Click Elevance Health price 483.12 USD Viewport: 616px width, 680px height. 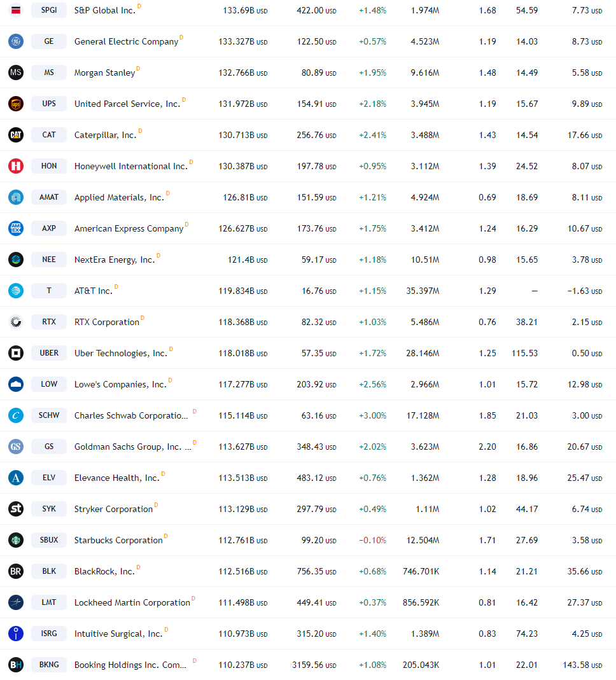[x=316, y=478]
